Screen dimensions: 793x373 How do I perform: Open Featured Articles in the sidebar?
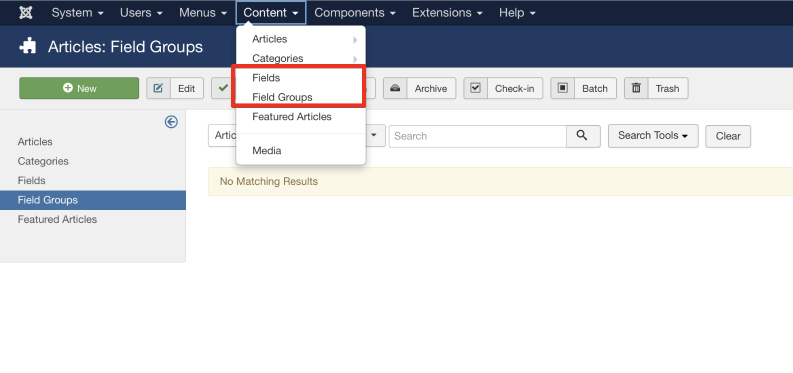[57, 219]
